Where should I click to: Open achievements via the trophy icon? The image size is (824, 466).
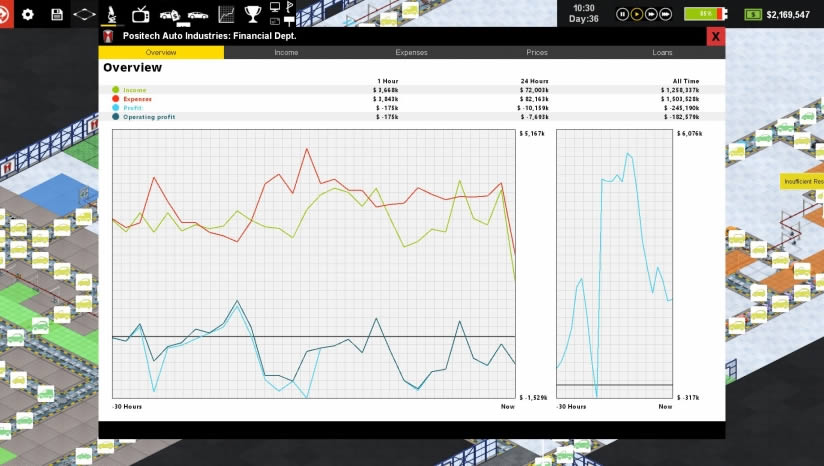(253, 14)
